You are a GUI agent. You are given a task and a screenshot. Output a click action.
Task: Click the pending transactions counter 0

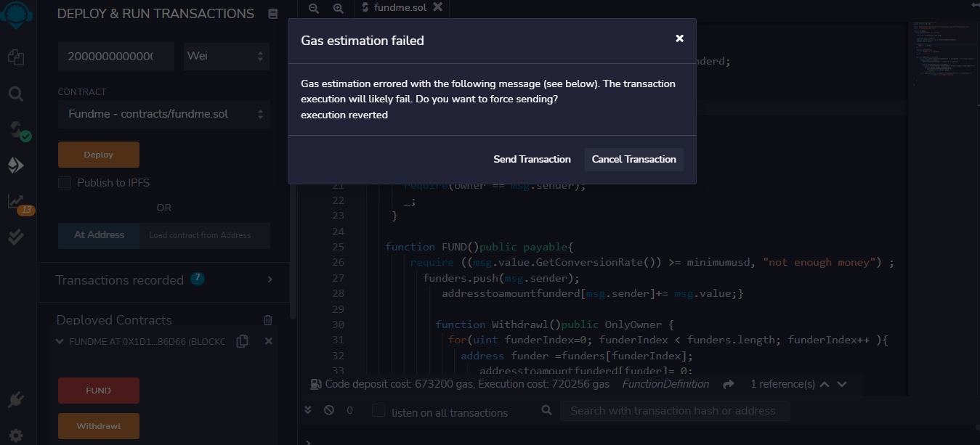(349, 411)
